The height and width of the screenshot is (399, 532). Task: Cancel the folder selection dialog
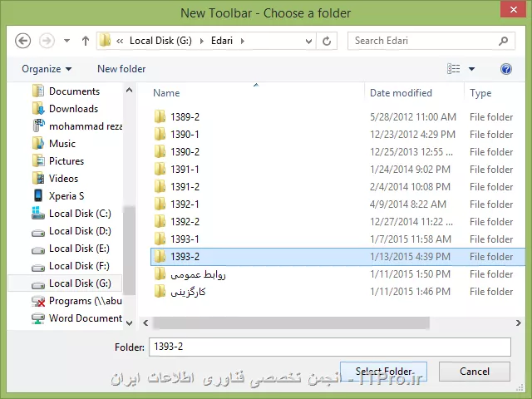[x=475, y=372]
